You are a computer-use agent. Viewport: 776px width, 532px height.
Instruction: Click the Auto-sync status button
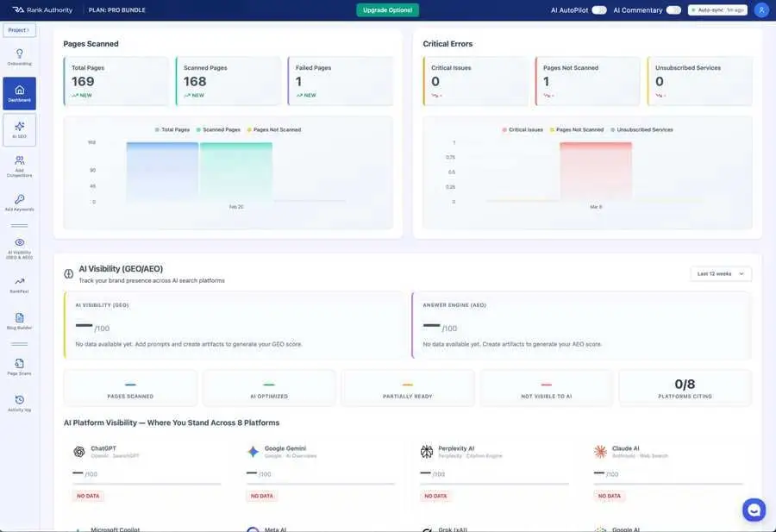(717, 9)
